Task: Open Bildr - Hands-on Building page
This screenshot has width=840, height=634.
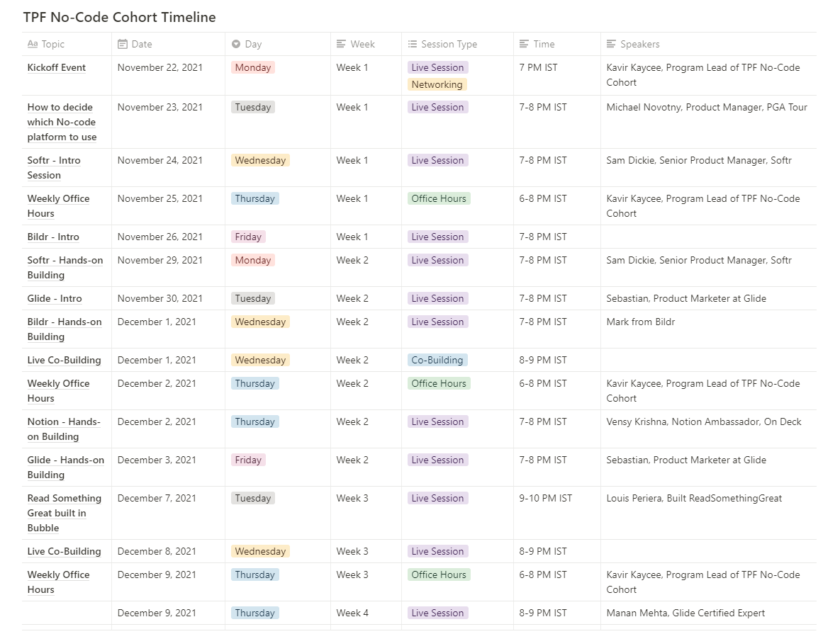Action: tap(65, 329)
